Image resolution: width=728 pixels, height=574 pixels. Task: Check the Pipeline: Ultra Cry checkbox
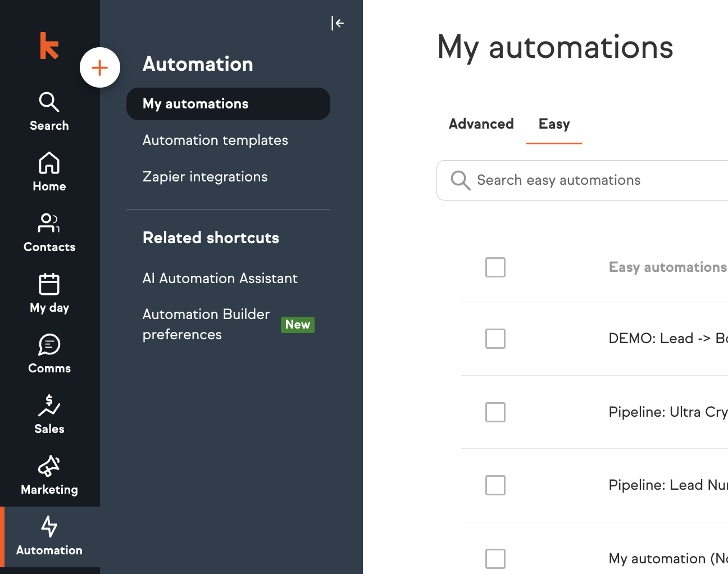tap(495, 412)
